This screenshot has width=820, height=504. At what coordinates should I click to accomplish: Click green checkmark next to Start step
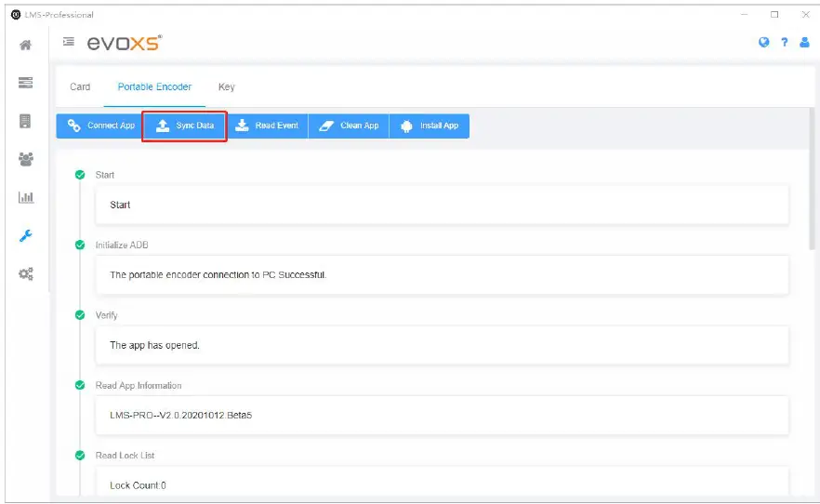pos(80,175)
